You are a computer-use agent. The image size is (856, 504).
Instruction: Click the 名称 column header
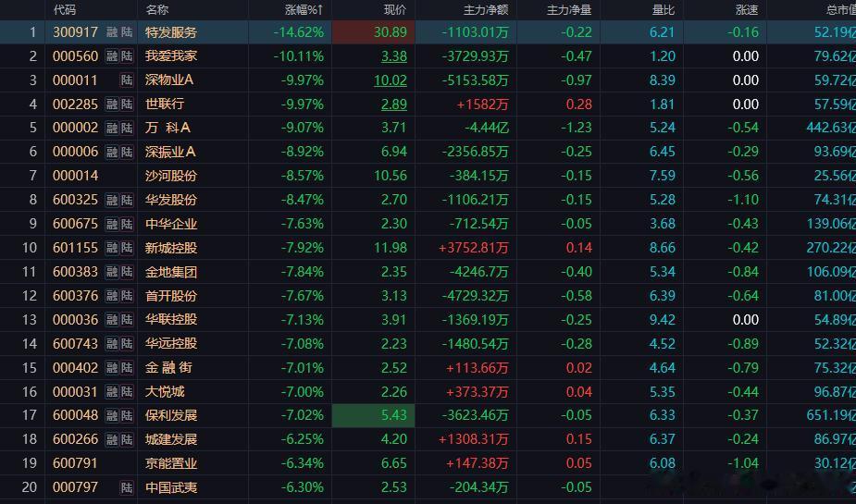point(157,10)
